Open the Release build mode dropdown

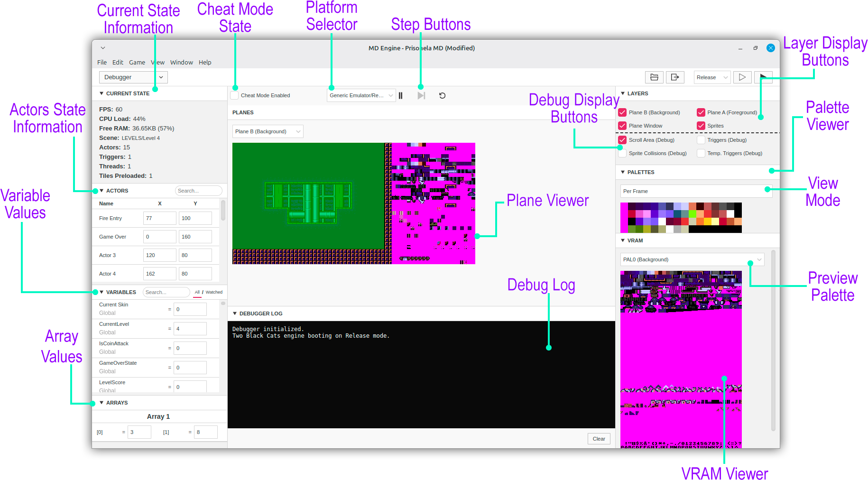tap(712, 77)
